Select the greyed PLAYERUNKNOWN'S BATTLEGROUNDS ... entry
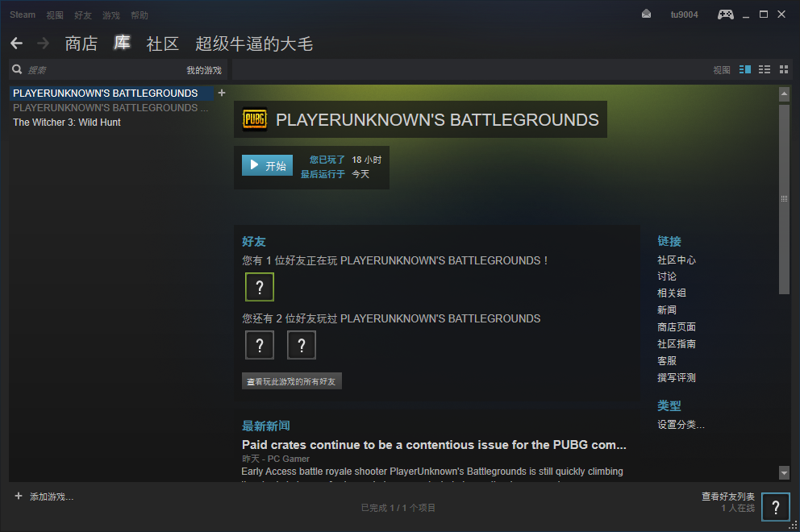Image resolution: width=800 pixels, height=532 pixels. pyautogui.click(x=110, y=108)
